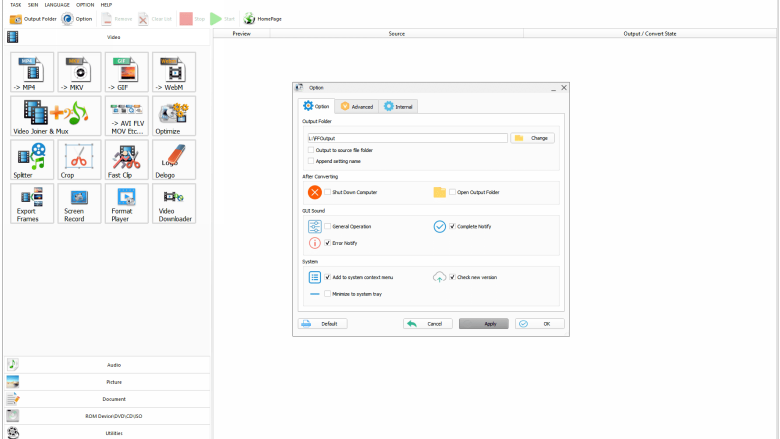Switch to the Advanced tab

pyautogui.click(x=357, y=106)
